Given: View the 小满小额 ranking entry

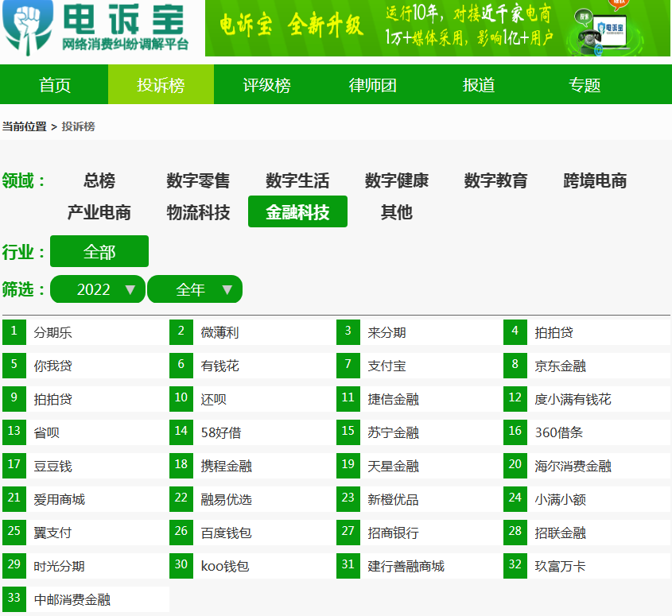Looking at the screenshot, I should (x=587, y=499).
